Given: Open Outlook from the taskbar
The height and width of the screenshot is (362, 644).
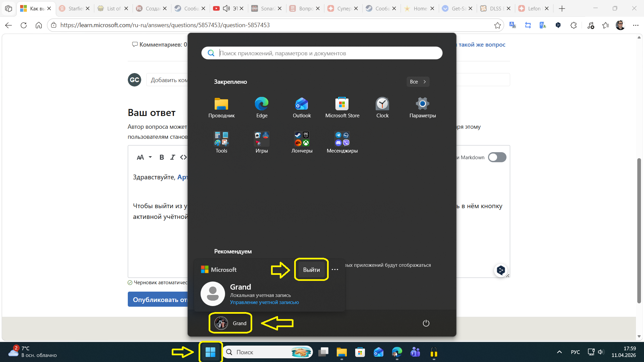Looking at the screenshot, I should (378, 352).
